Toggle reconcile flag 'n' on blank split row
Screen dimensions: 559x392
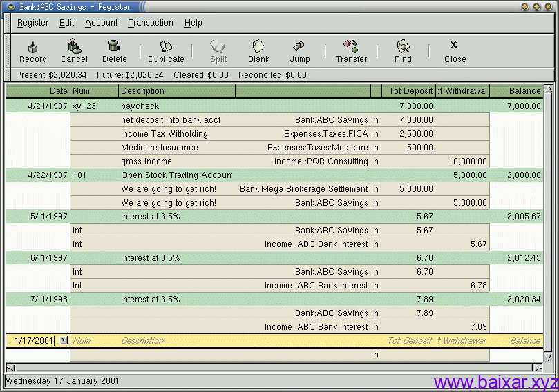click(376, 355)
